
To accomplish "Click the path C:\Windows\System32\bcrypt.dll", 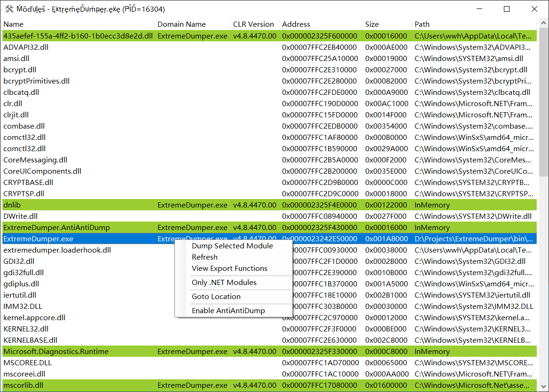I will (x=471, y=70).
